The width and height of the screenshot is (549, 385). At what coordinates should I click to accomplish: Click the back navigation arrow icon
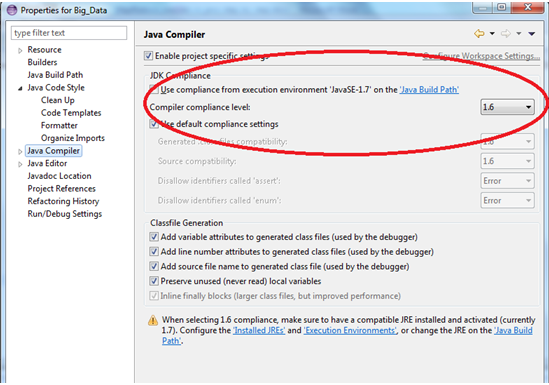point(479,34)
